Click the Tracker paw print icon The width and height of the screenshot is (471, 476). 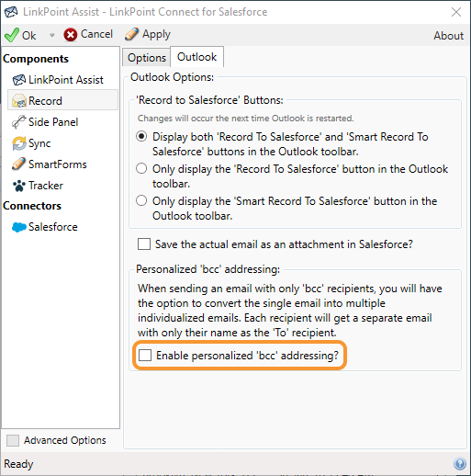click(19, 186)
